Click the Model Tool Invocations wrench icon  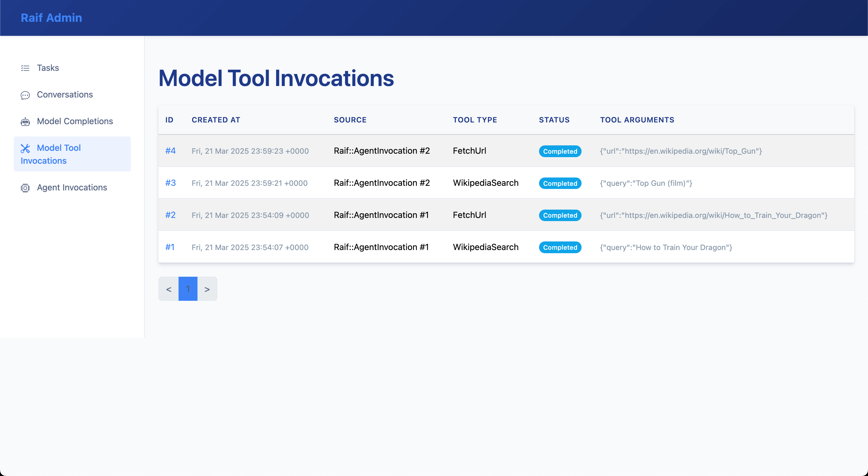pos(25,148)
